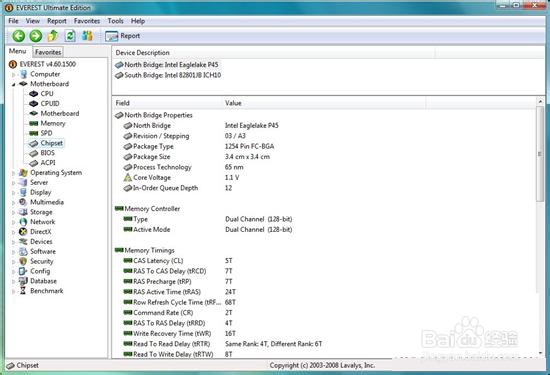Select the Chipset item icon
550x375 pixels.
(33, 143)
